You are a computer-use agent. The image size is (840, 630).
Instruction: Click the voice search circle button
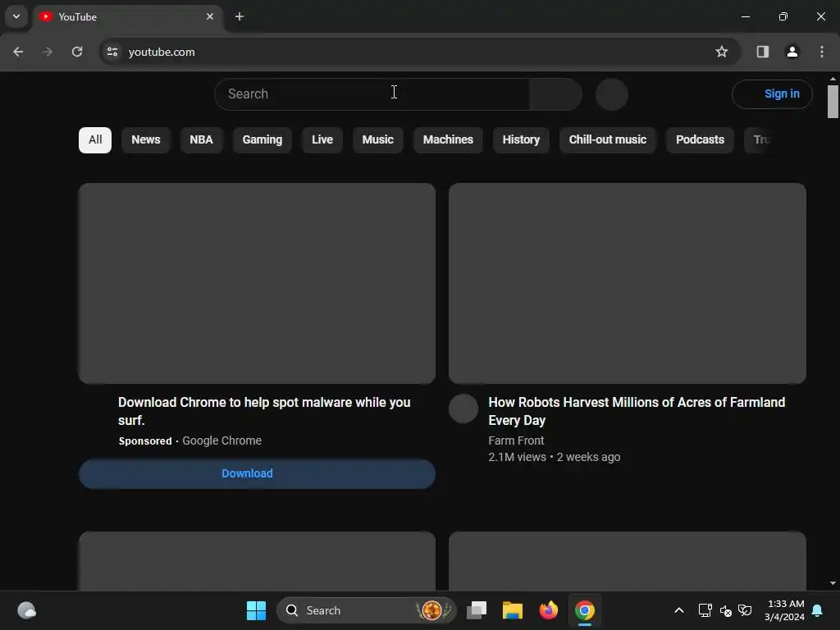pyautogui.click(x=612, y=94)
